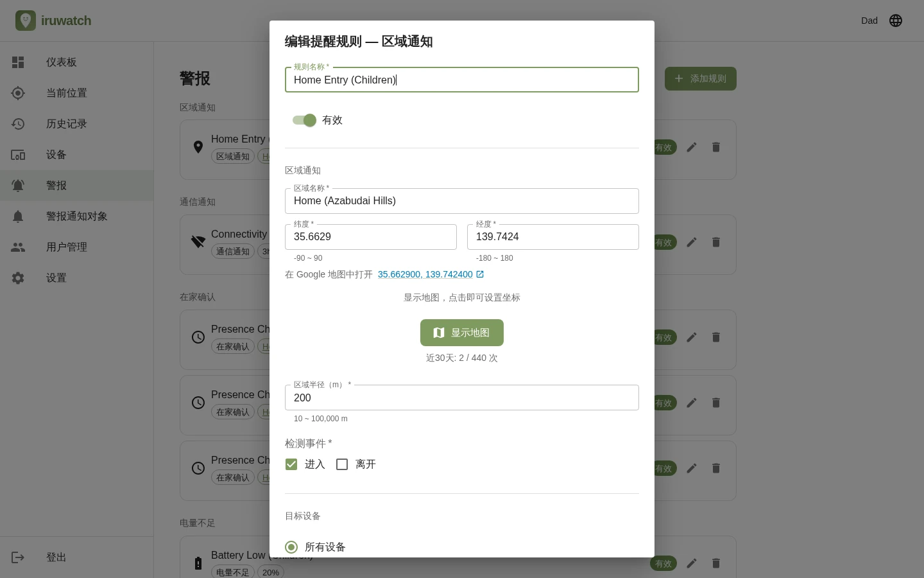924x578 pixels.
Task: Open 设备 devices page
Action: 77,155
